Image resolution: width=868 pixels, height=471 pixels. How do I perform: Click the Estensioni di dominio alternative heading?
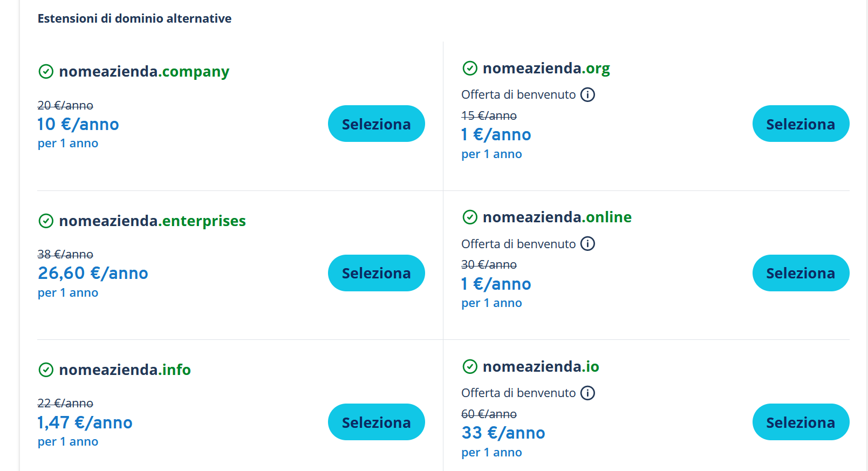coord(134,18)
